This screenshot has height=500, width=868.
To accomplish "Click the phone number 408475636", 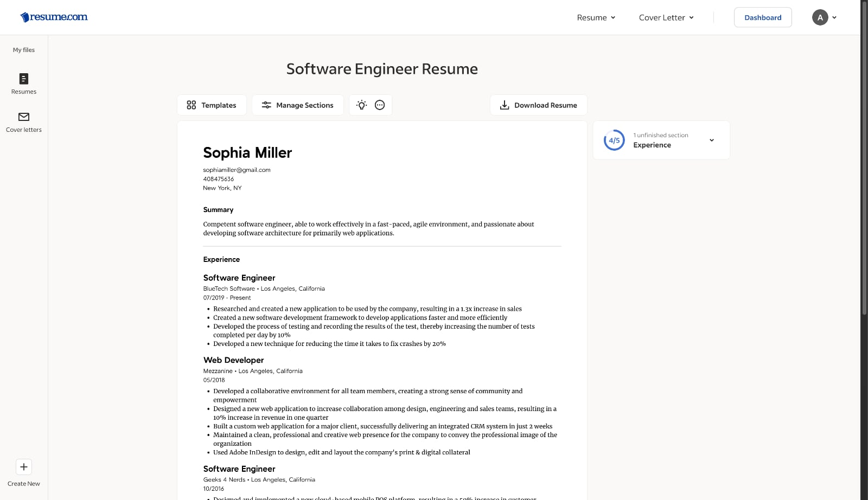I will [219, 179].
